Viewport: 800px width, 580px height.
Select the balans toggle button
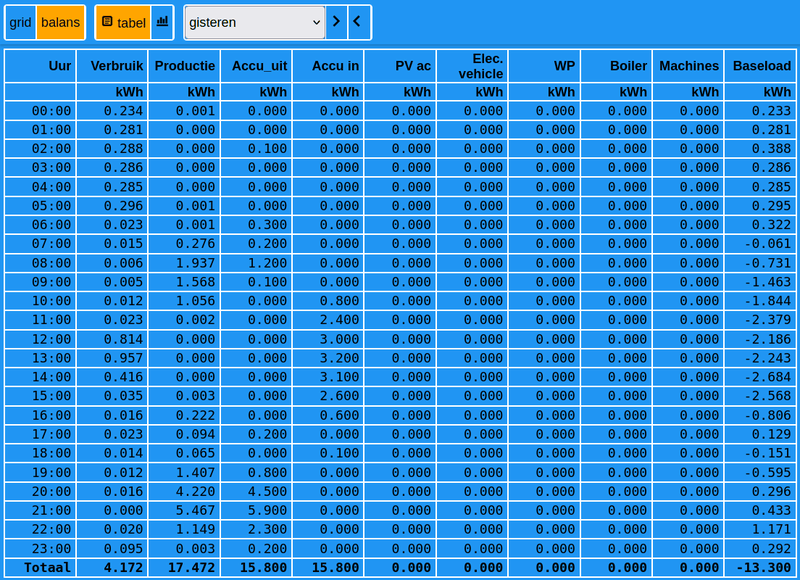(x=60, y=22)
